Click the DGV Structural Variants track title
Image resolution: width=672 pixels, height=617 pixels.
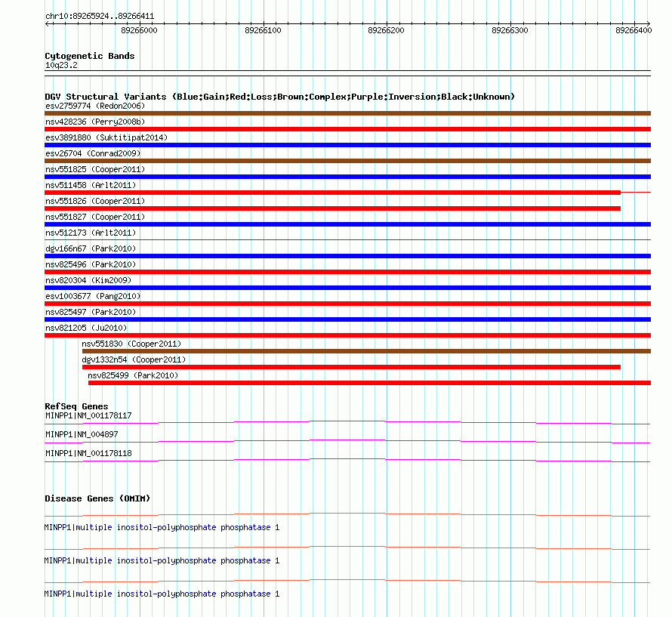[x=280, y=97]
